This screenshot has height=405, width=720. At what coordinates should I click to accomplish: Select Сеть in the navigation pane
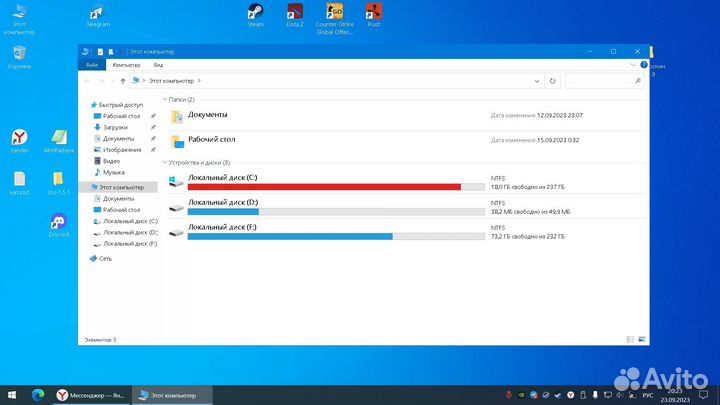click(101, 259)
